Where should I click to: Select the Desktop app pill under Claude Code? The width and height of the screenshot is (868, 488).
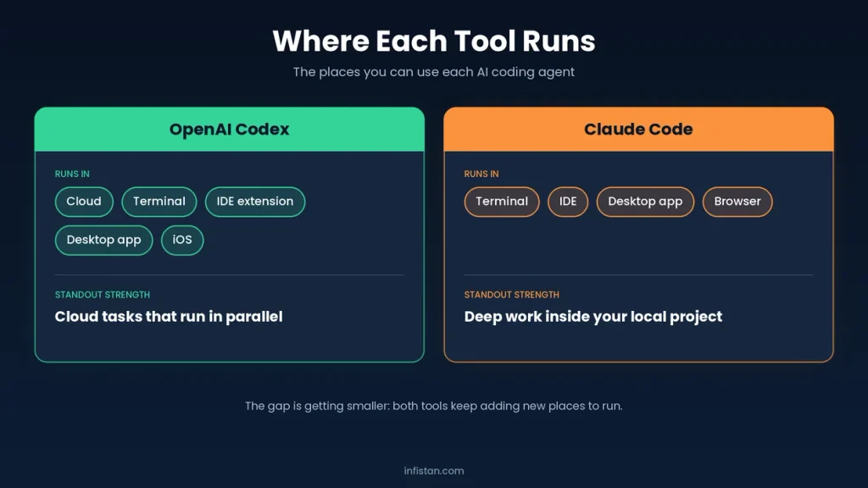tap(645, 202)
